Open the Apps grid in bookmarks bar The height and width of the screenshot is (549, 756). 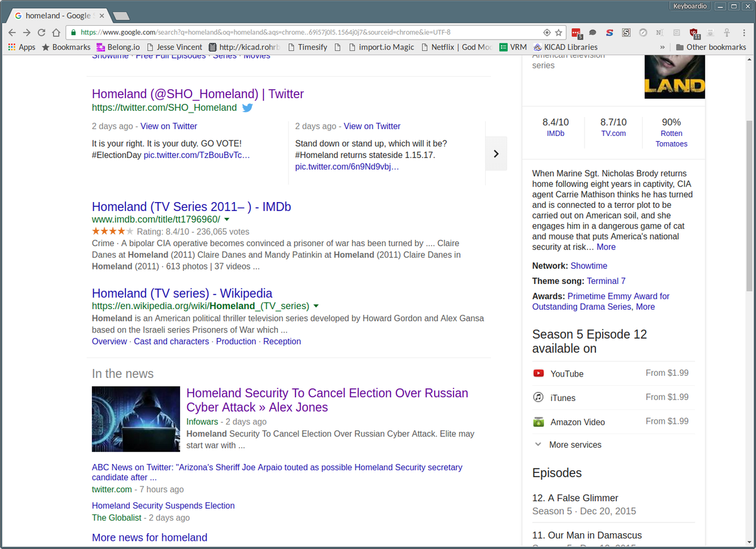(21, 47)
